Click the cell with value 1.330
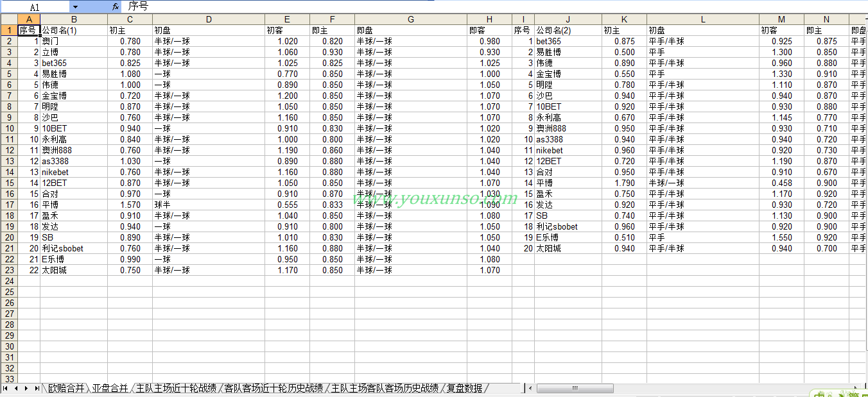868x397 pixels. point(782,74)
